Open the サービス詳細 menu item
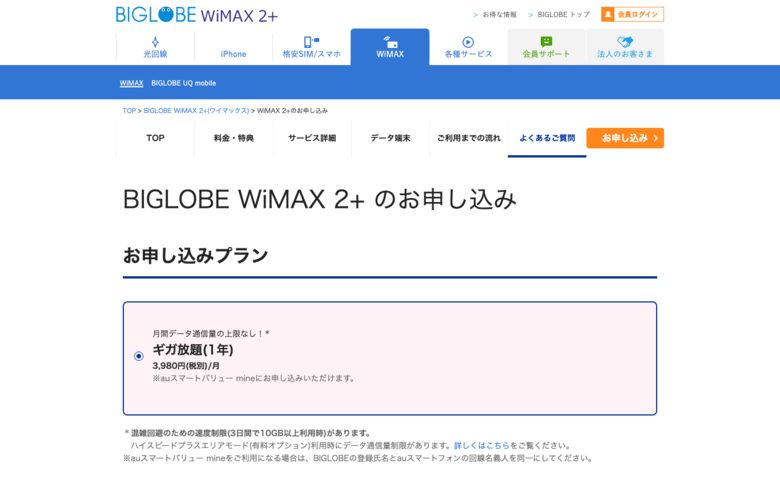This screenshot has height=480, width=780. pyautogui.click(x=312, y=138)
